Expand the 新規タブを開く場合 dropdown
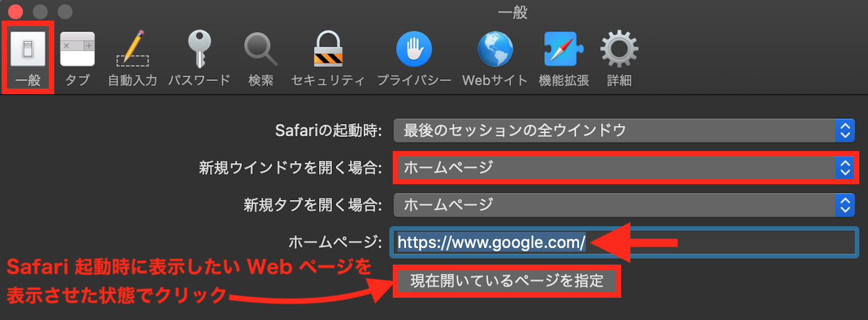Image resolution: width=868 pixels, height=320 pixels. pyautogui.click(x=624, y=205)
